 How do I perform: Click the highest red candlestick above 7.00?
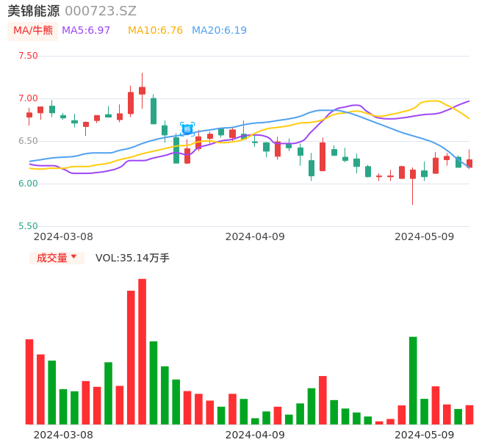click(142, 90)
